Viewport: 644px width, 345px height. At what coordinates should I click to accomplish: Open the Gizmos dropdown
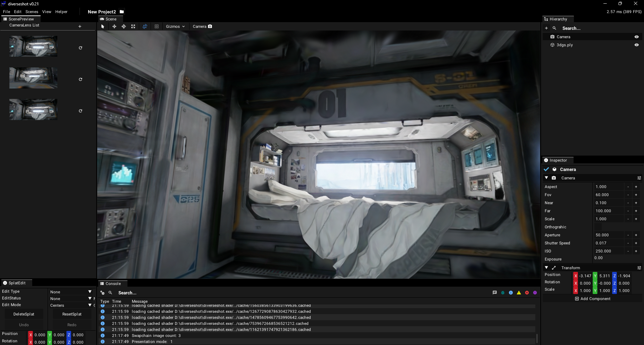click(x=175, y=26)
